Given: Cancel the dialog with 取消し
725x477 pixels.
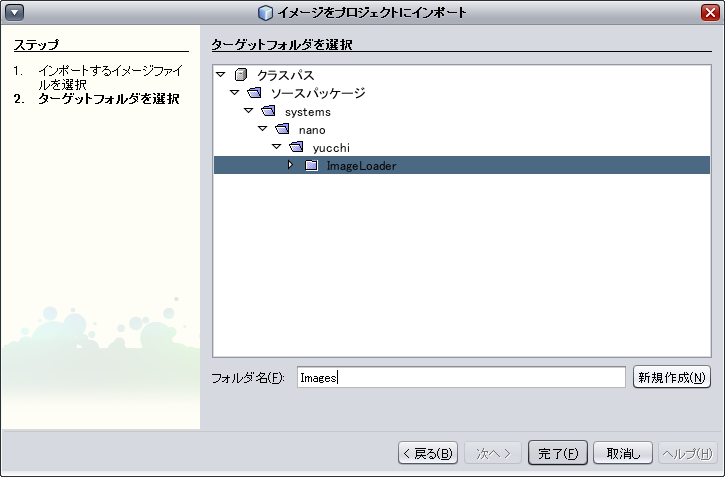Looking at the screenshot, I should (x=623, y=453).
